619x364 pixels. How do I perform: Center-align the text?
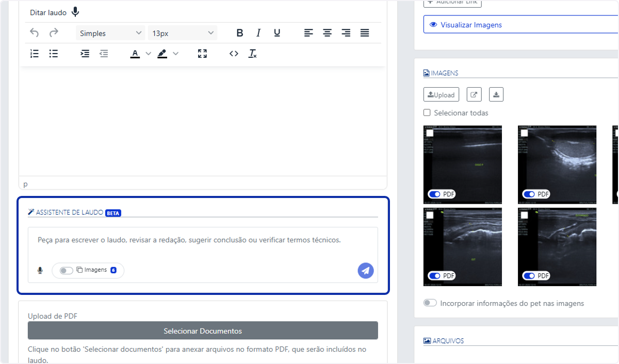(327, 33)
